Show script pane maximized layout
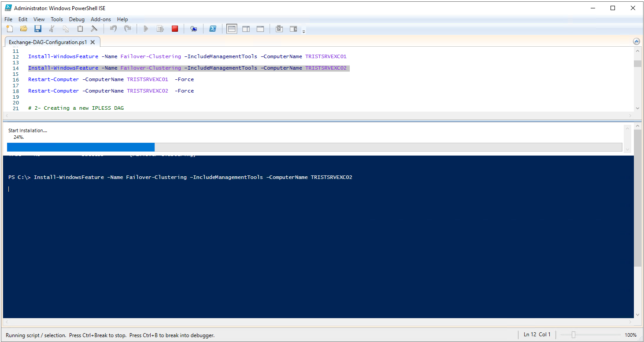This screenshot has height=342, width=644. (260, 29)
